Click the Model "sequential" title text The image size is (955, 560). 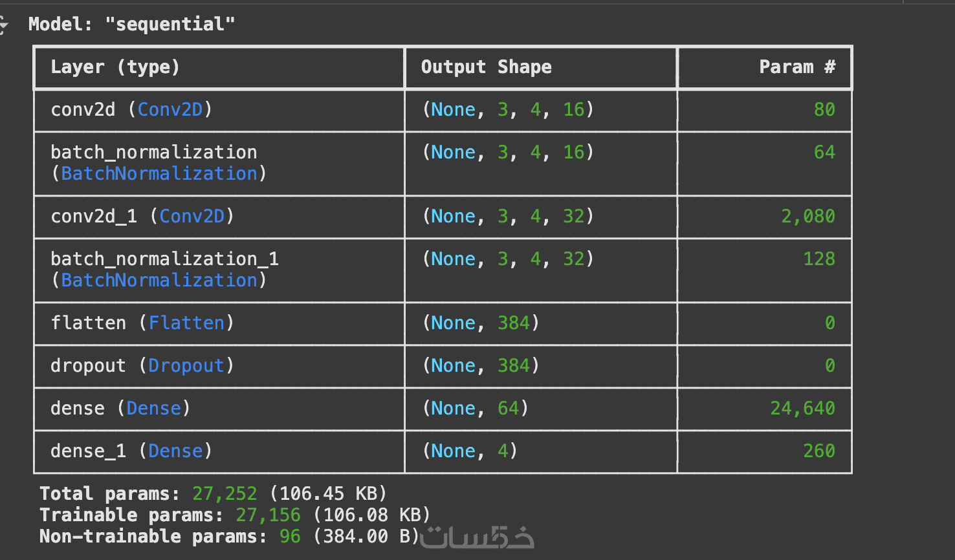(131, 25)
